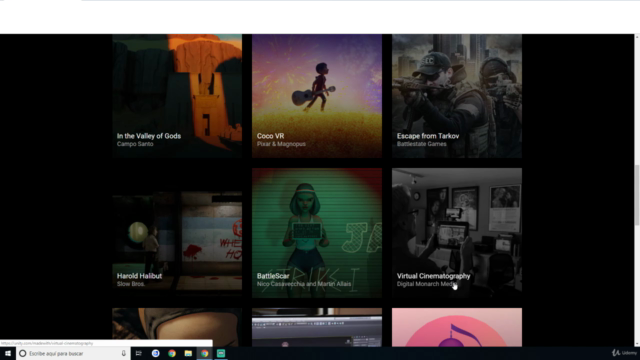Click 'Nico Casavecchia and Martin Allais' credit
The width and height of the screenshot is (640, 360).
pos(304,284)
